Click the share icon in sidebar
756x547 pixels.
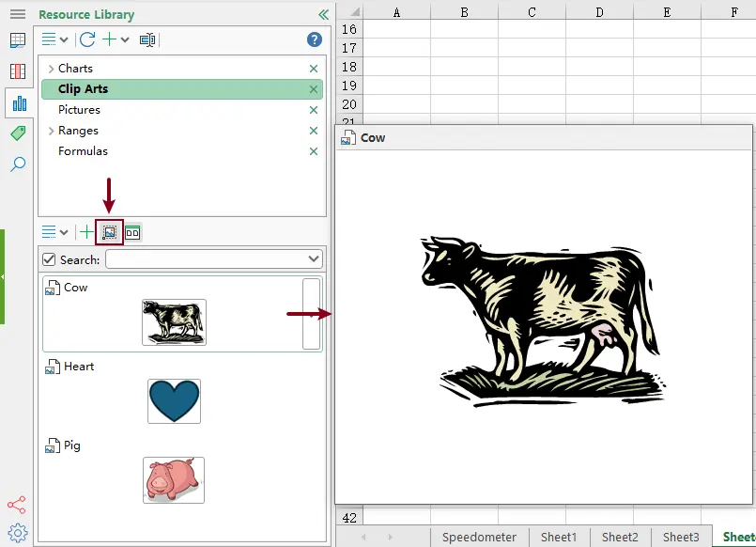[17, 505]
